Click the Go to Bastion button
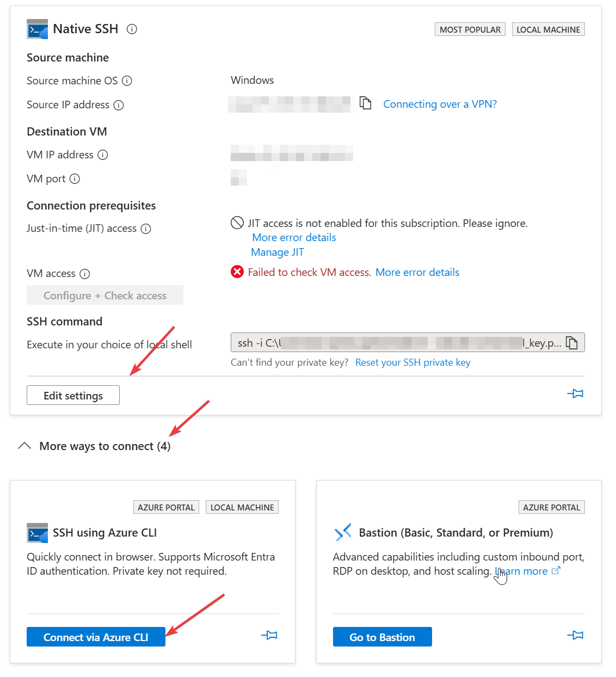This screenshot has height=677, width=616. click(x=382, y=637)
